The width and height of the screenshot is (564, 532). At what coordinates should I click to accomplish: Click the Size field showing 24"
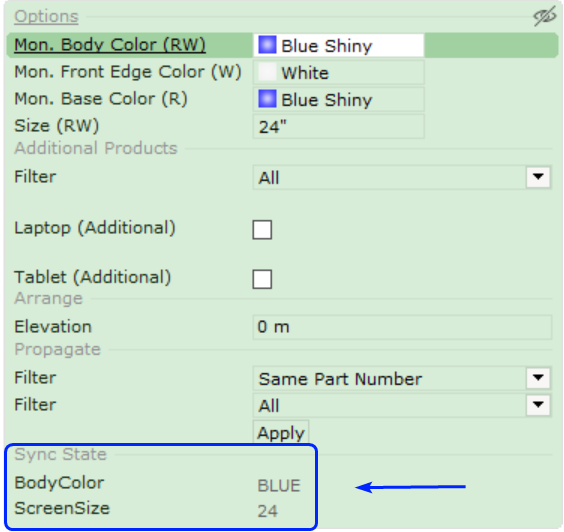click(x=338, y=126)
